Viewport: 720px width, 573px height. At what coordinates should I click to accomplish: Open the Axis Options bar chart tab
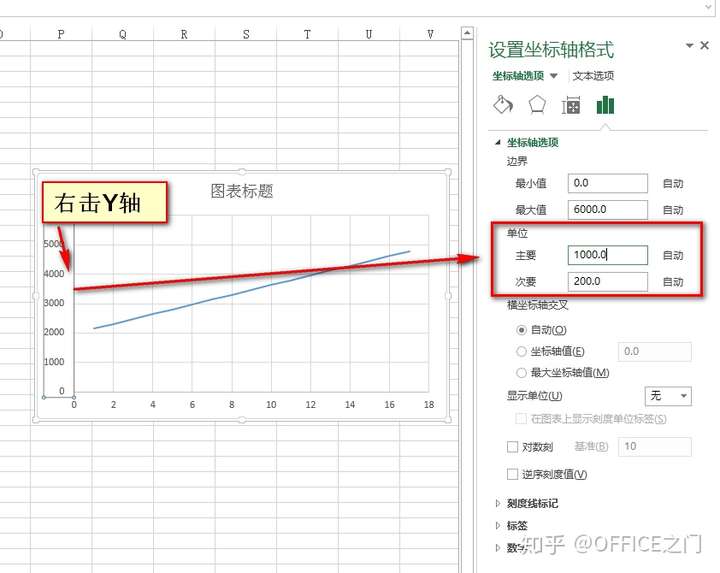(x=605, y=105)
